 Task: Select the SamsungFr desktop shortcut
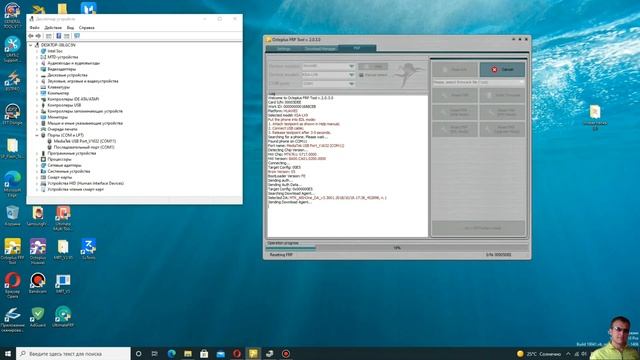pos(38,216)
